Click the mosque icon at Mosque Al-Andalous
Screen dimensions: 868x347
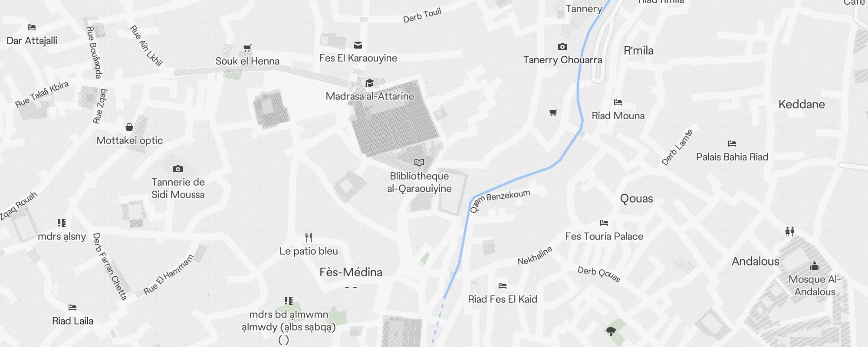coord(815,265)
